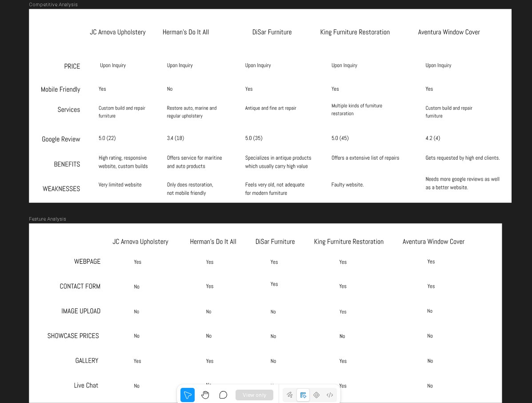Viewport: 532px width, 403px height.
Task: Select the WEBPAGE row label
Action: click(87, 262)
